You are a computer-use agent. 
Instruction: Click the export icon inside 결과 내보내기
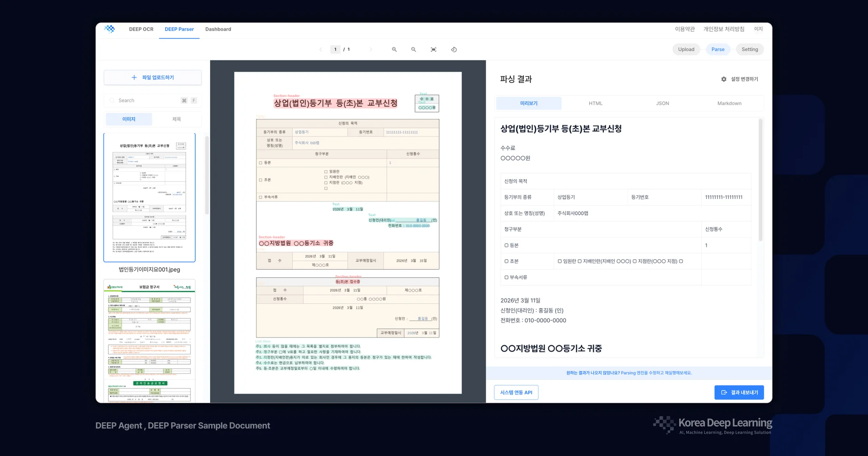click(724, 392)
